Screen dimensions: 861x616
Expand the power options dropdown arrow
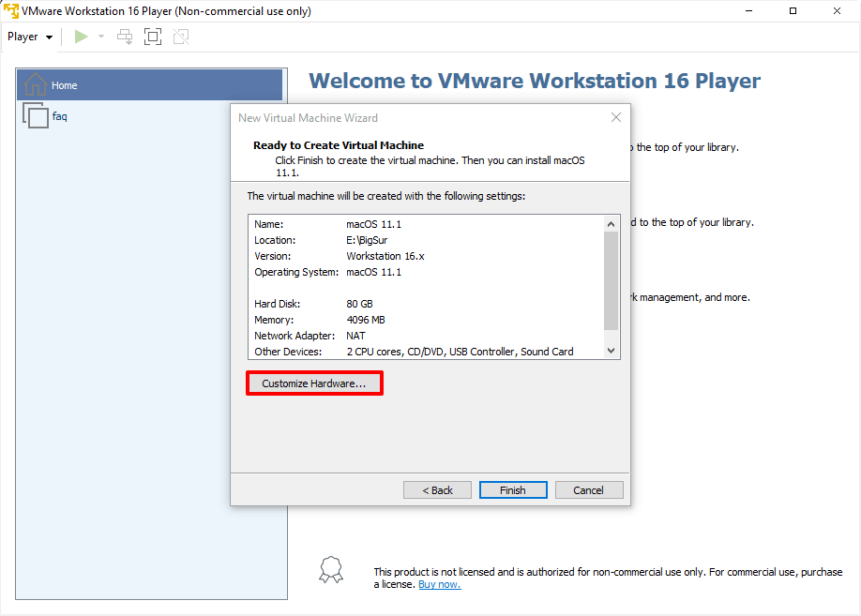coord(101,37)
